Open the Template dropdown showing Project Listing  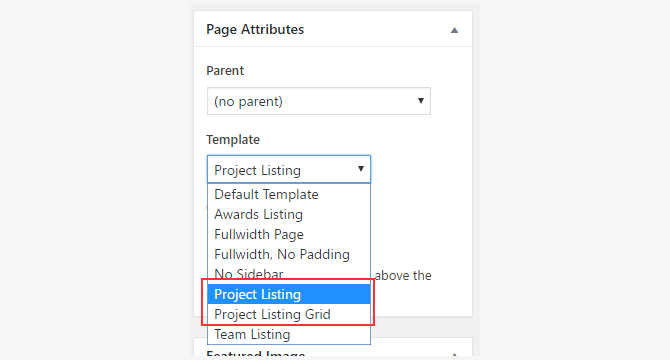point(289,170)
